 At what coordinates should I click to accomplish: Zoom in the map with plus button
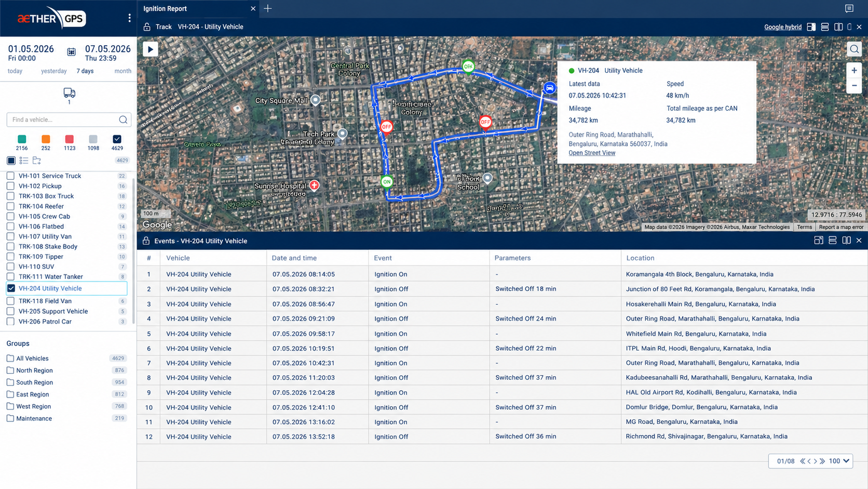click(854, 71)
